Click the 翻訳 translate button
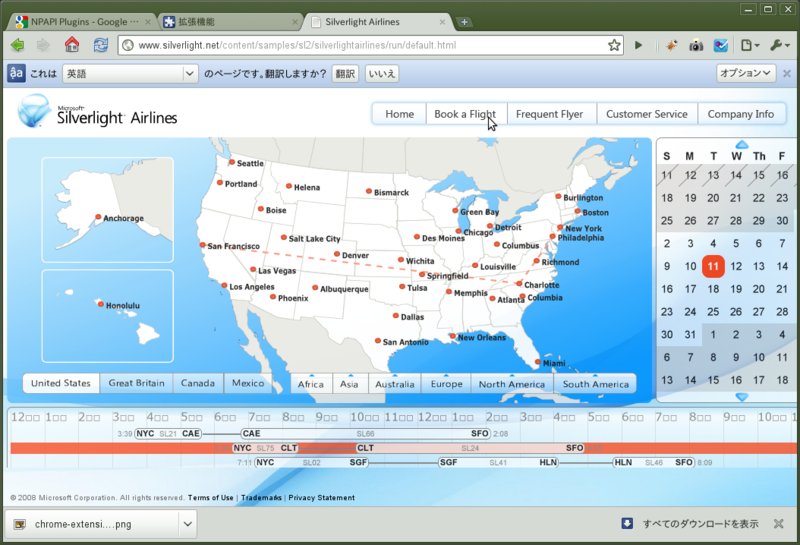 click(345, 73)
